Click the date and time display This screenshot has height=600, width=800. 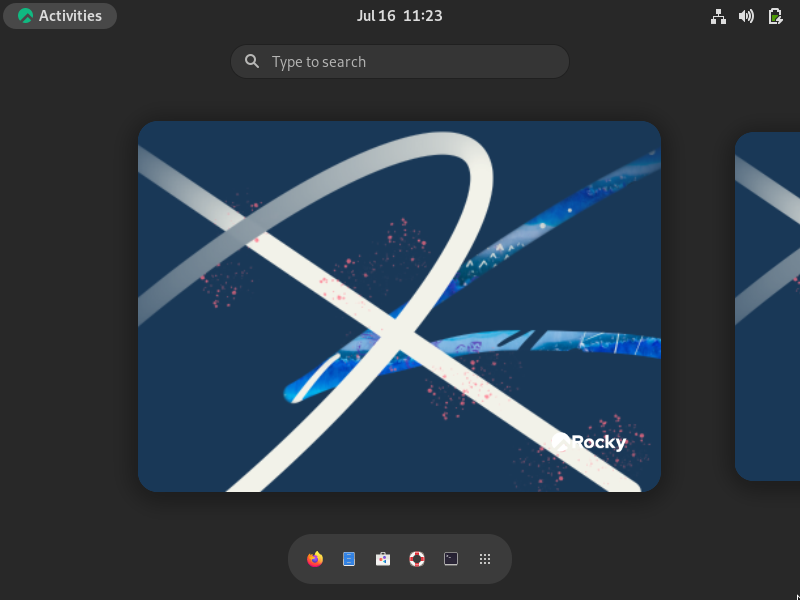(400, 16)
